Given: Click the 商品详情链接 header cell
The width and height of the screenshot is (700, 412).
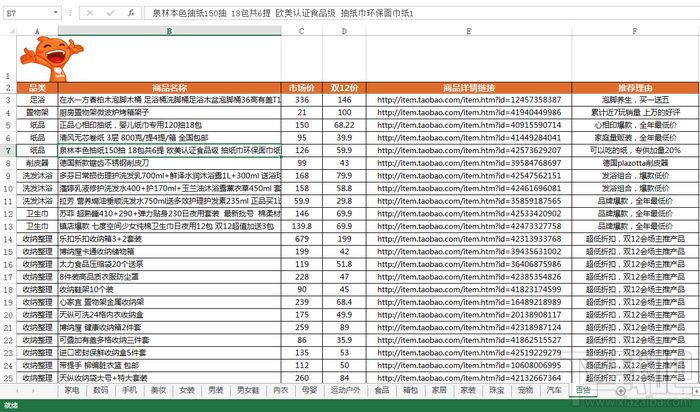Looking at the screenshot, I should click(x=469, y=87).
